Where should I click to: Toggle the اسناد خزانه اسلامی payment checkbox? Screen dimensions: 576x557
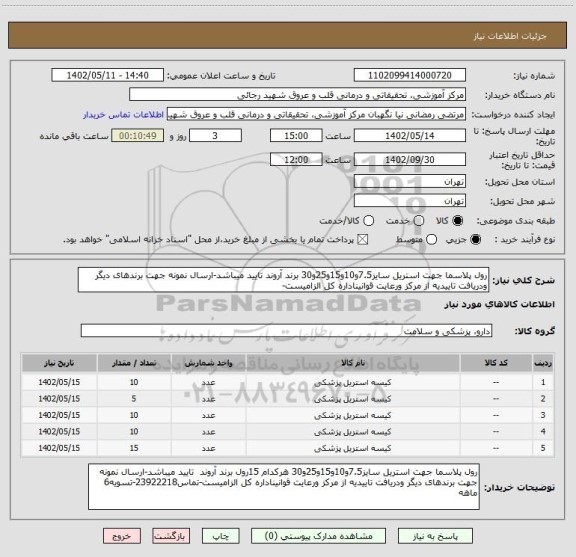pyautogui.click(x=363, y=240)
